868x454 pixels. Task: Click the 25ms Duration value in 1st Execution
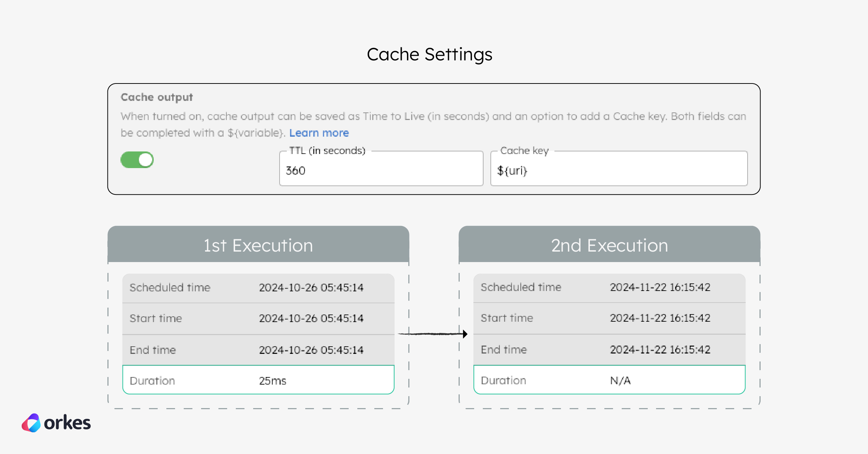pos(272,380)
